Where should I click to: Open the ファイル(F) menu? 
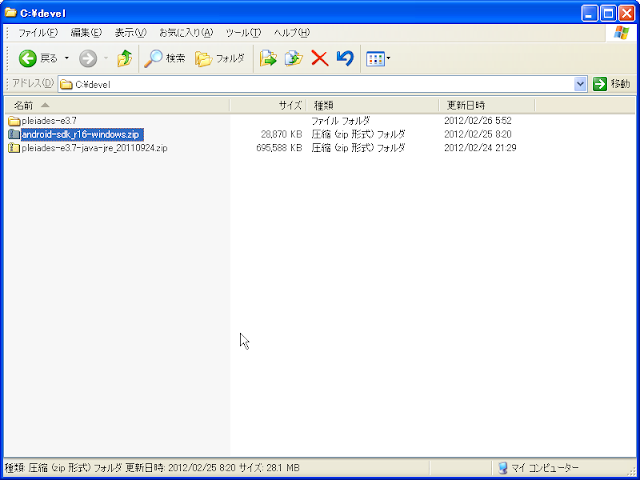38,33
